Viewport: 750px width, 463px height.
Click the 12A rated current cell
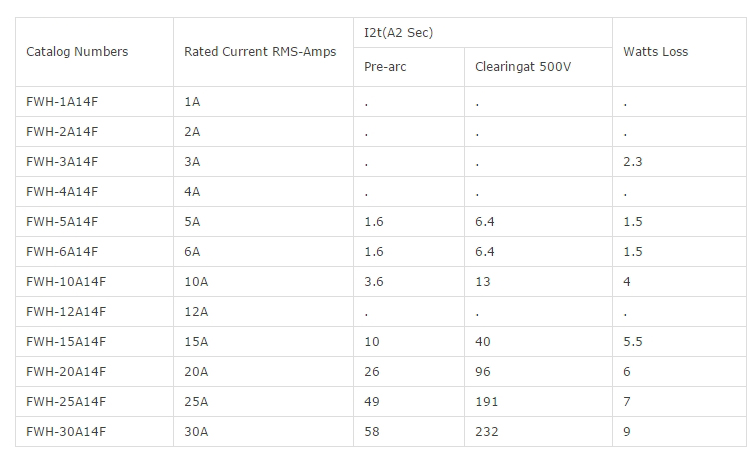click(196, 311)
